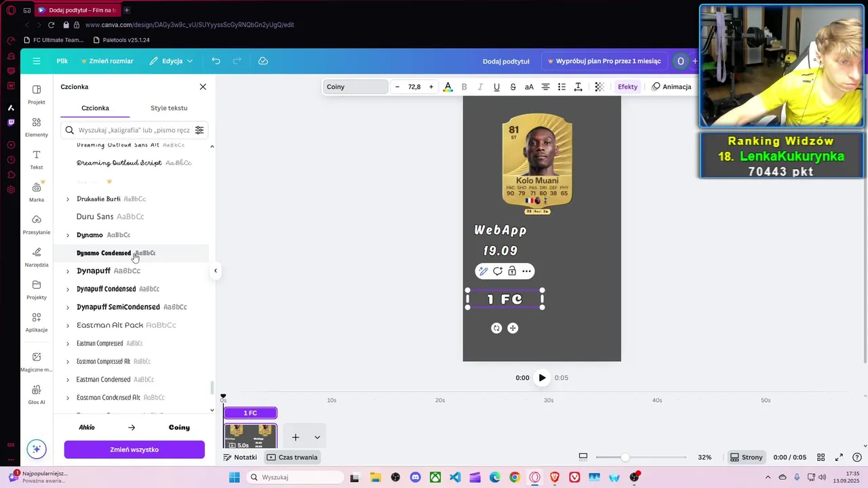Select the page thumbnail 5.0s
This screenshot has height=488, width=868.
250,436
